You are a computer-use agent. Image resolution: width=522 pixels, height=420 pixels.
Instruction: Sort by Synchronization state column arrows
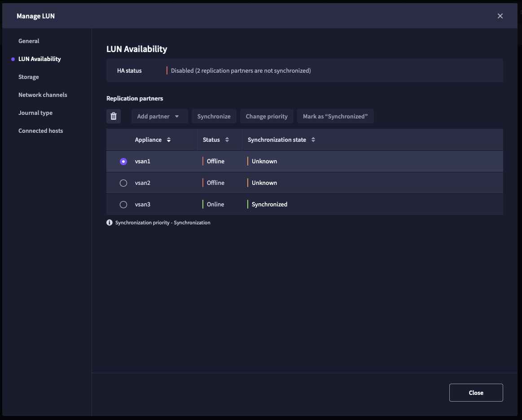click(313, 140)
